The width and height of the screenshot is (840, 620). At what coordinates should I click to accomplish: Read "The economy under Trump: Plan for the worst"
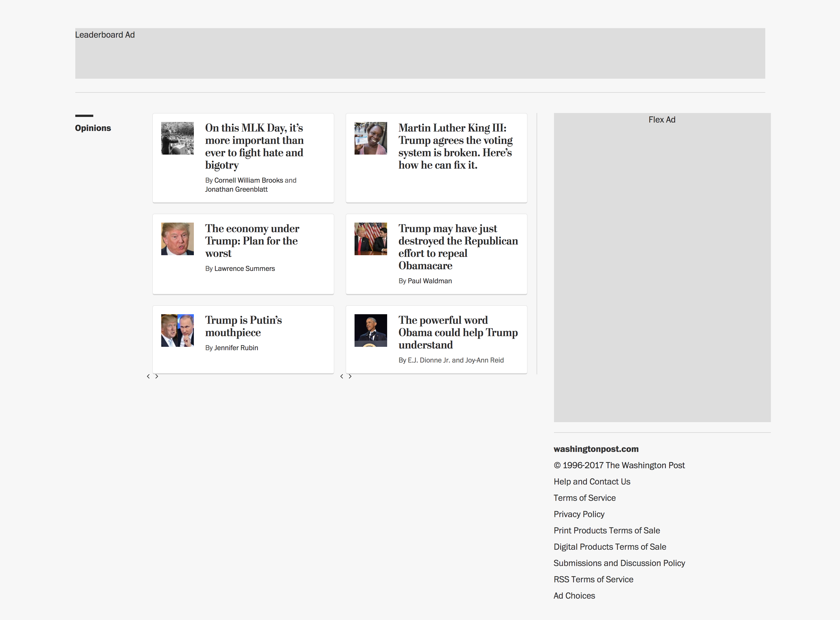pyautogui.click(x=252, y=241)
